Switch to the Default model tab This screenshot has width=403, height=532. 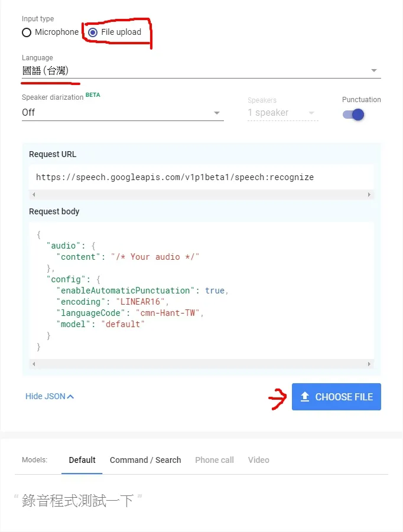(82, 460)
